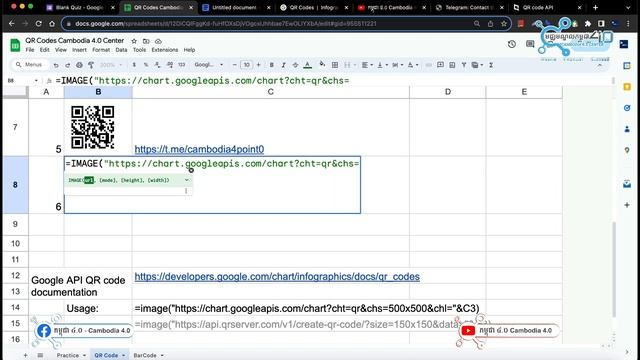Decrease font size with minus button

click(234, 65)
